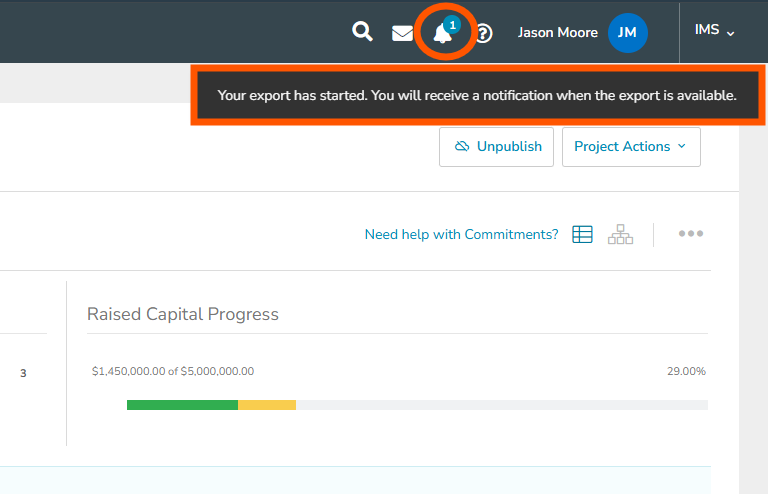Screen dimensions: 768x494
Task: Click the export started notification toast
Action: pyautogui.click(x=477, y=97)
